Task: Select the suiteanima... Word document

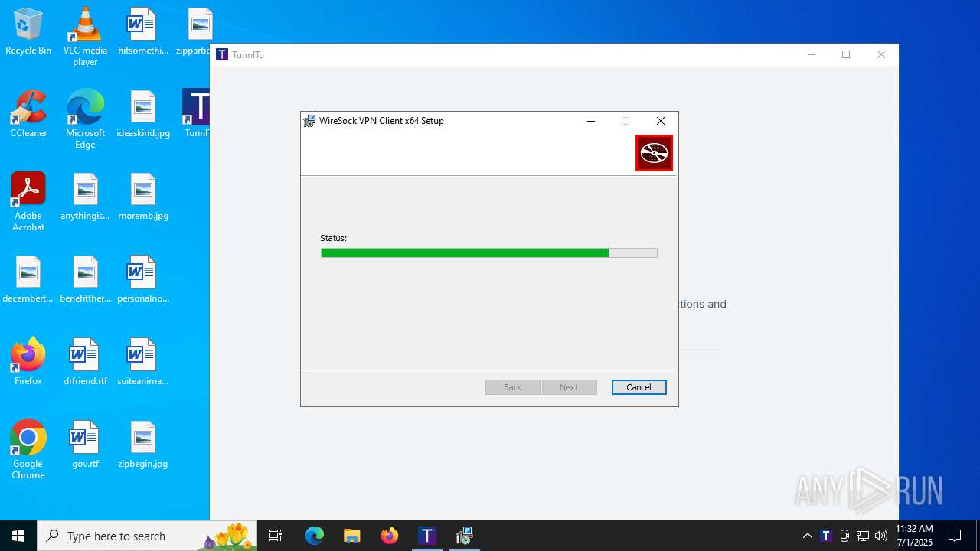Action: [143, 362]
